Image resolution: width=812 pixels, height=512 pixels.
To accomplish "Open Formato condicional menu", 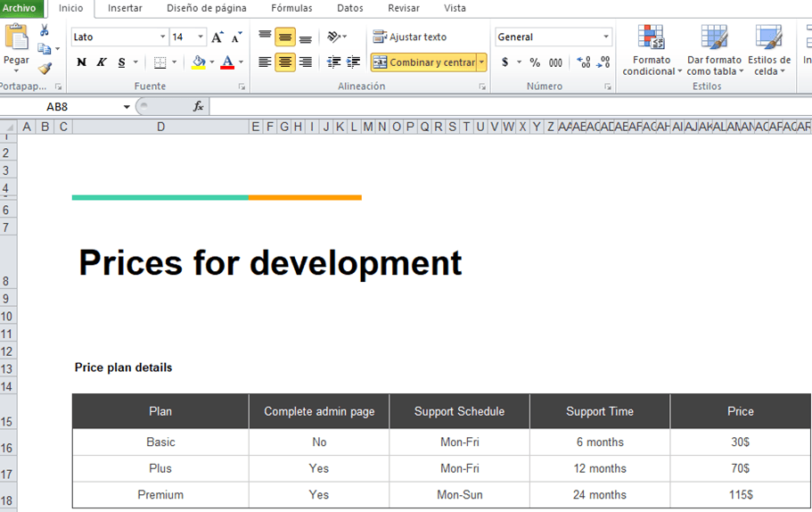I will (652, 51).
